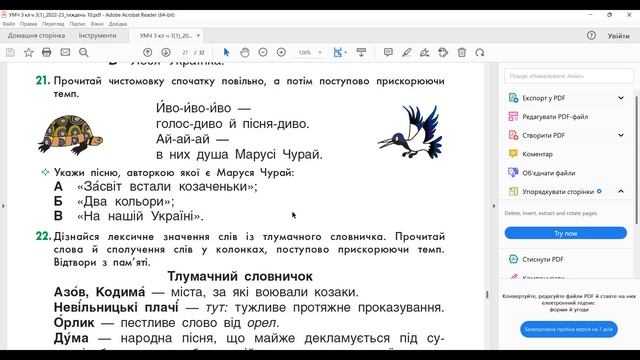The image size is (640, 360).
Task: Click the Try now button
Action: coord(565,233)
